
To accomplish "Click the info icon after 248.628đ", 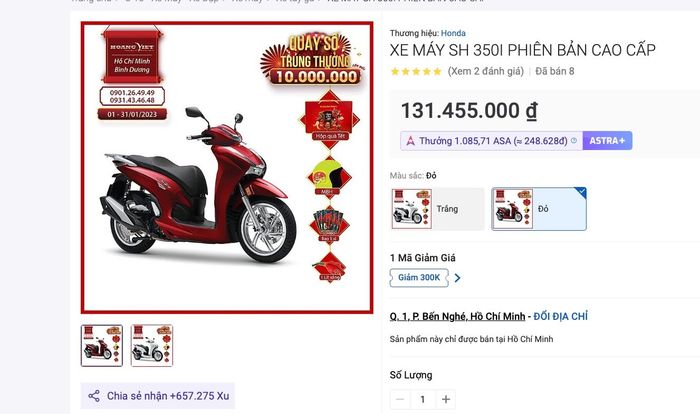I will coord(574,141).
